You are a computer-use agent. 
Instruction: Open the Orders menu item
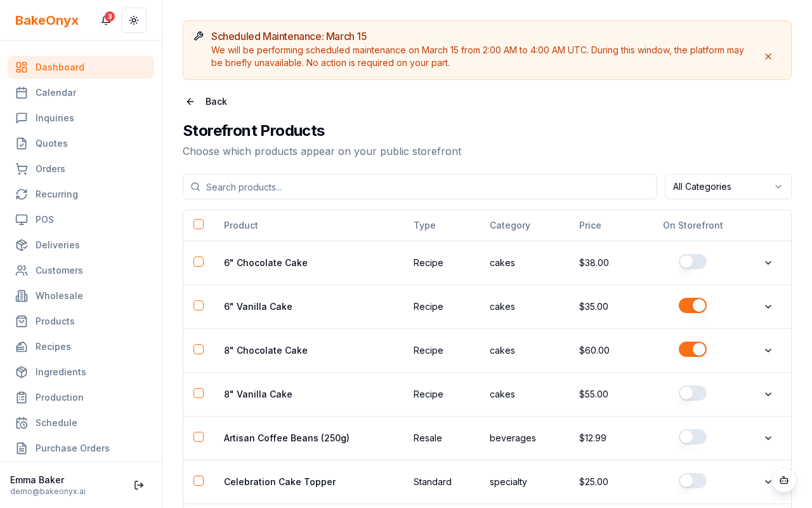click(50, 169)
